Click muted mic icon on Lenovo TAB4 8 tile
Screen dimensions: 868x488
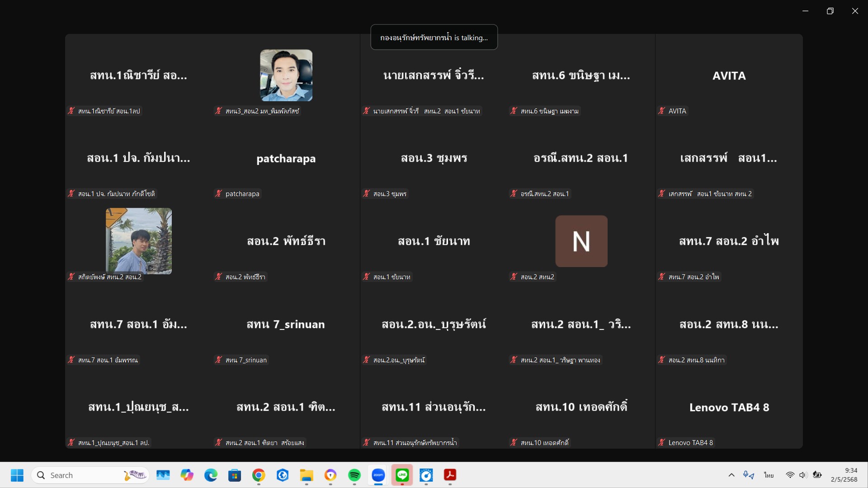(x=662, y=442)
